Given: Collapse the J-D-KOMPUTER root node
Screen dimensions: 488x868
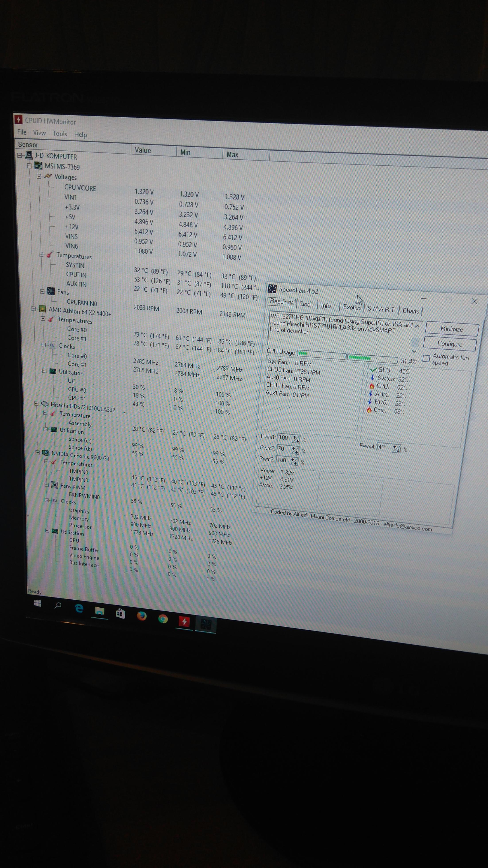Looking at the screenshot, I should 20,155.
